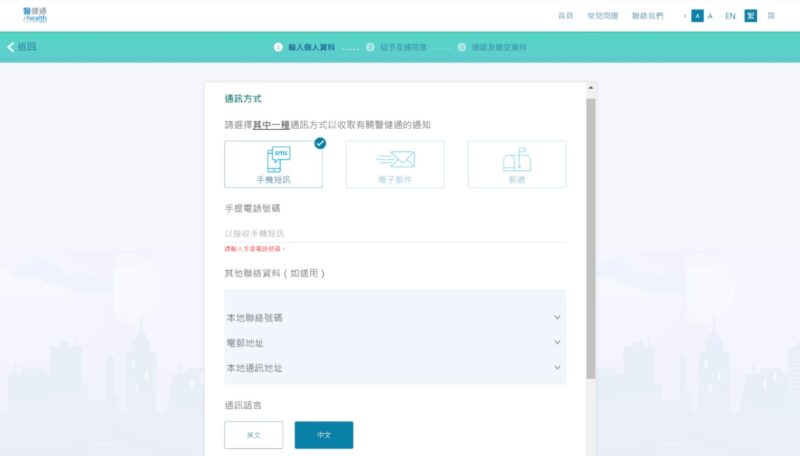Select the large font size A

point(710,16)
